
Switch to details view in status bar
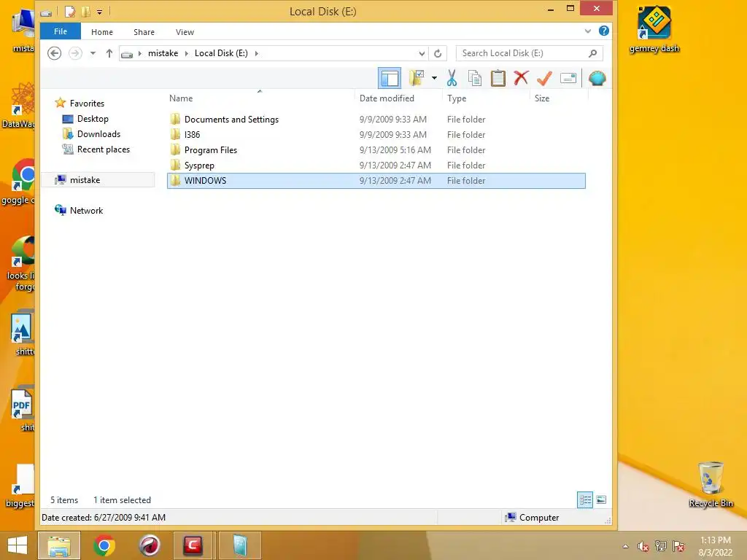(585, 499)
